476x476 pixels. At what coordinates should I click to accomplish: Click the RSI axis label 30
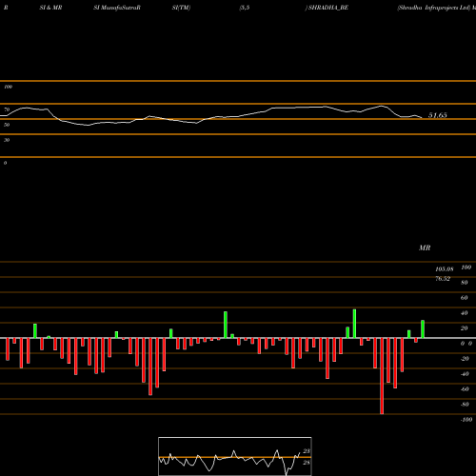(7, 140)
